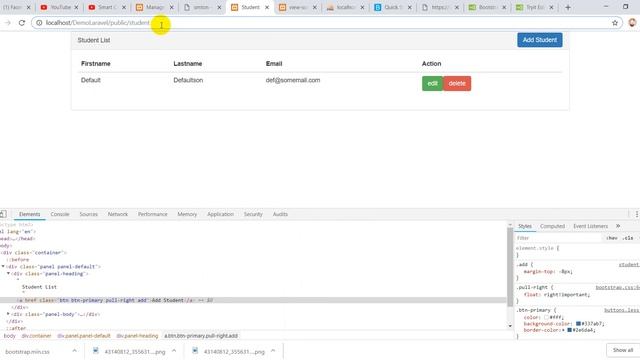Switch to Event Listeners tab
This screenshot has width=640, height=360.
click(x=590, y=226)
